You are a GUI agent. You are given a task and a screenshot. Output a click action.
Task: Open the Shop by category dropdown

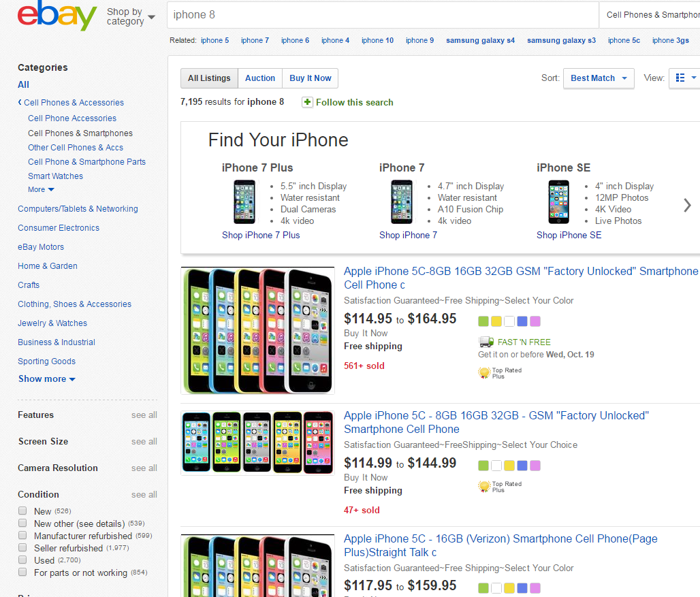[131, 16]
